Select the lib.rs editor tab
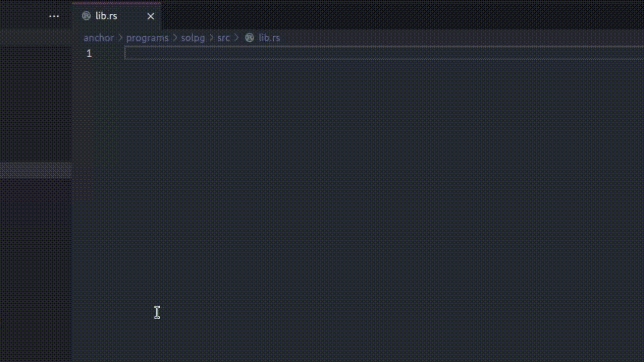Screen dimensions: 644x362 pyautogui.click(x=106, y=16)
